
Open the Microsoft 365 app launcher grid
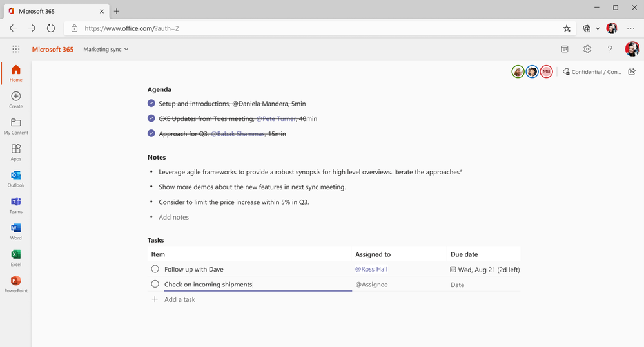click(x=16, y=49)
